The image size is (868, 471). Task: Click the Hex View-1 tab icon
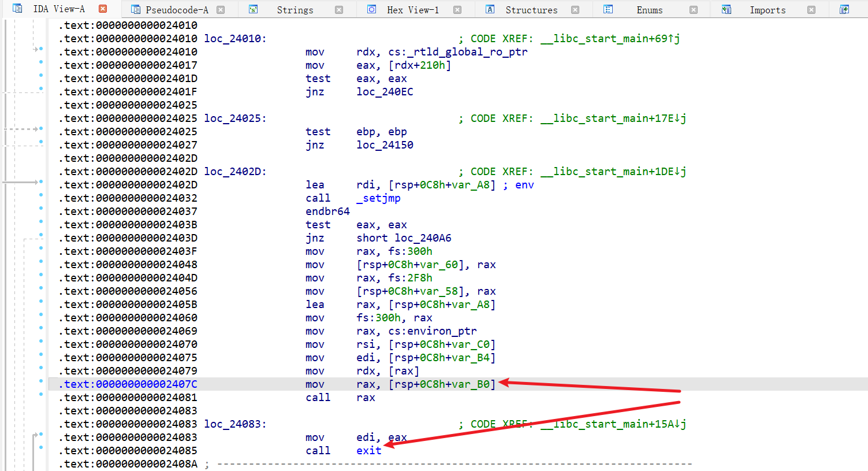click(372, 10)
